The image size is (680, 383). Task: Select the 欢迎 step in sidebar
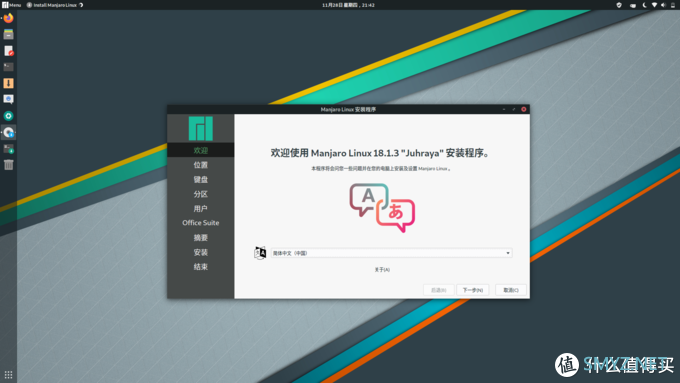(x=200, y=150)
